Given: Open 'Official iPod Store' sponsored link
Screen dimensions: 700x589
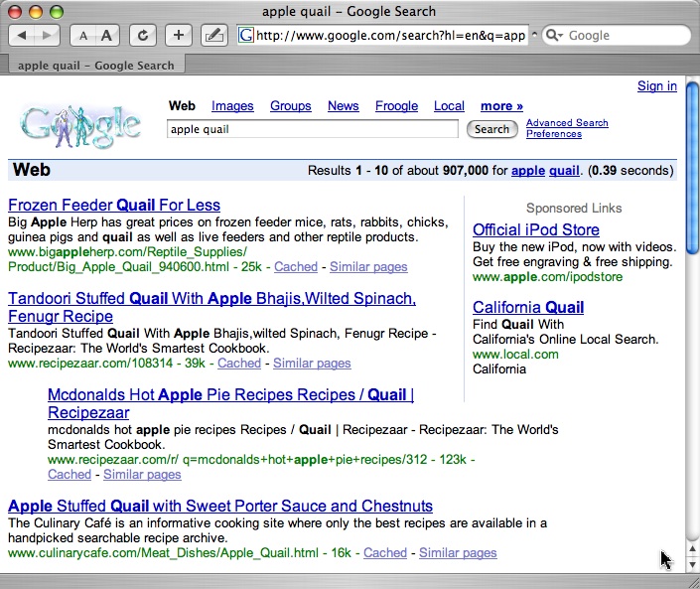Looking at the screenshot, I should [x=536, y=229].
